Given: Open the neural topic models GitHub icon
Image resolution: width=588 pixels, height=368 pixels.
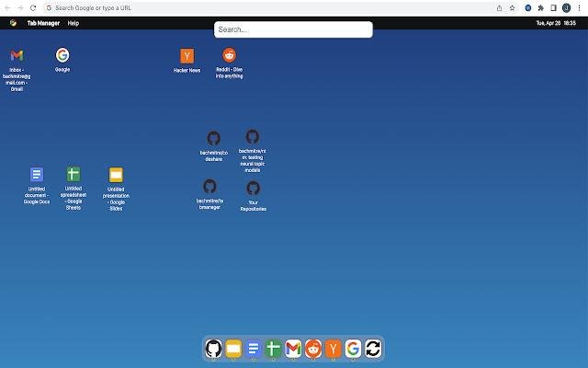Looking at the screenshot, I should [x=253, y=137].
